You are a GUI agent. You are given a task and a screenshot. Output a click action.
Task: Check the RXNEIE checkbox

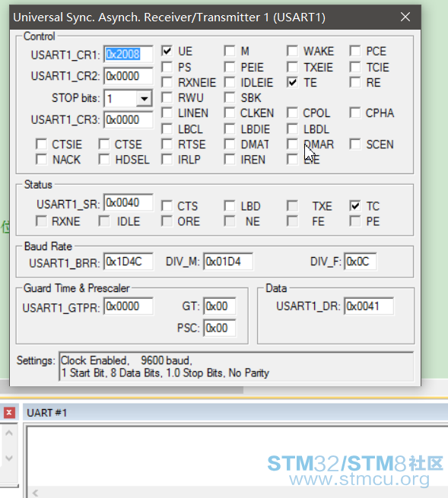[167, 82]
